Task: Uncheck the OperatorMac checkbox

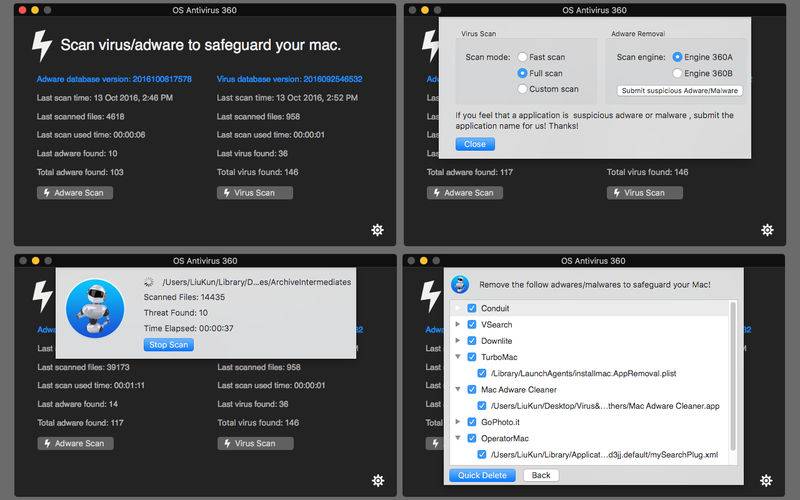Action: (472, 438)
